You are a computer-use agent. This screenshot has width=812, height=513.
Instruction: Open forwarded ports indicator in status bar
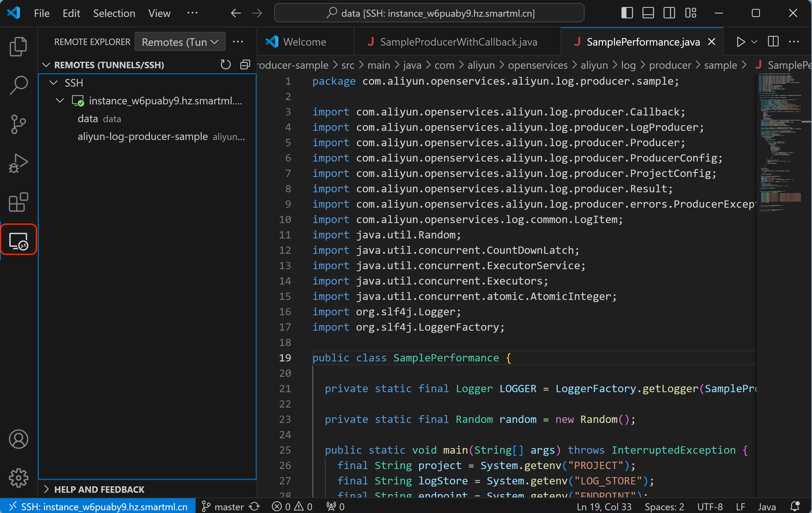tap(335, 506)
